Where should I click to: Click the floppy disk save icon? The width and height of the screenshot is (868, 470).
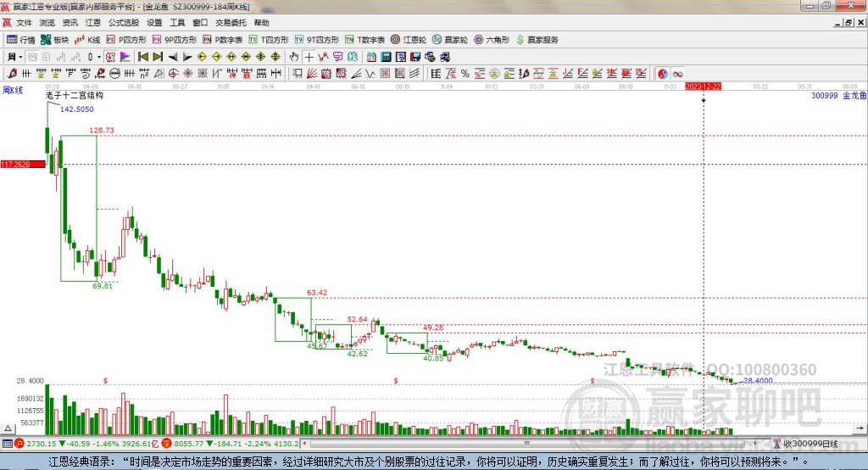click(x=415, y=57)
